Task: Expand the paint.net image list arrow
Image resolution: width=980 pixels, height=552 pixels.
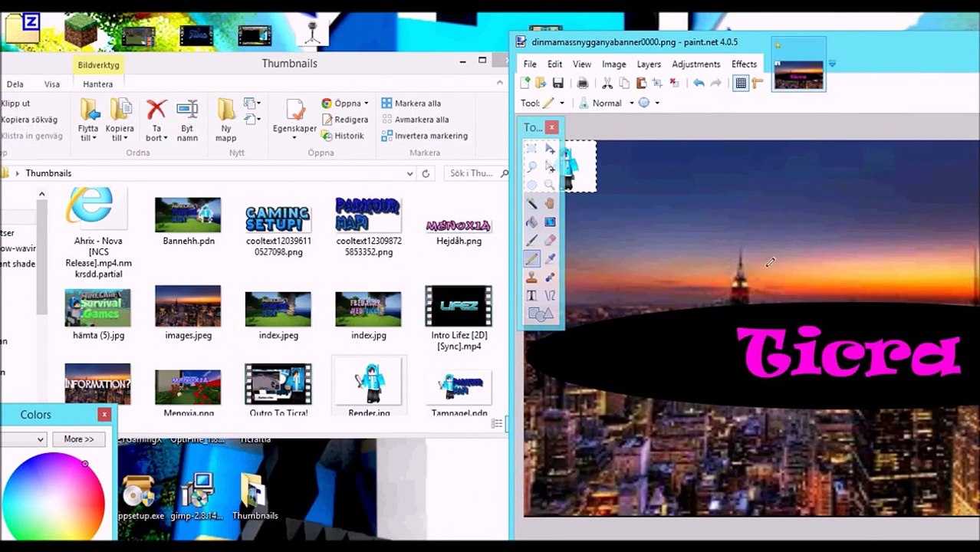Action: pos(832,64)
